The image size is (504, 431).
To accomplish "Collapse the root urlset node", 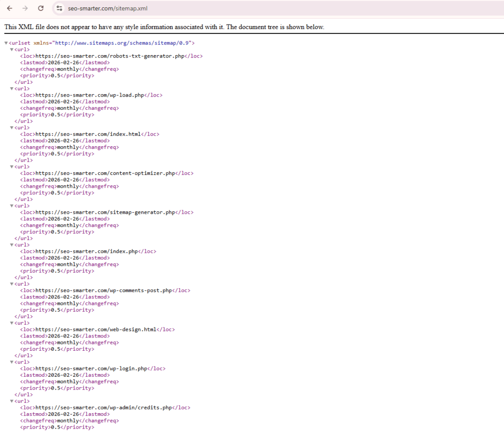I will (x=6, y=43).
